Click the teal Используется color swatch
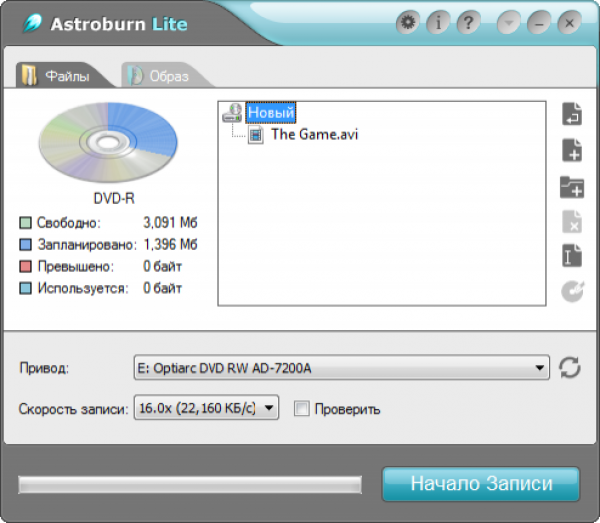 (25, 288)
